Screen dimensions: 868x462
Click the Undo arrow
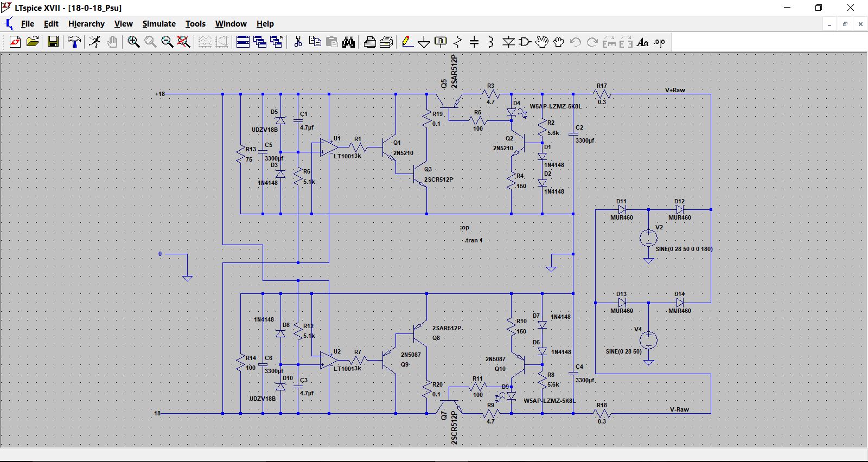[x=576, y=42]
